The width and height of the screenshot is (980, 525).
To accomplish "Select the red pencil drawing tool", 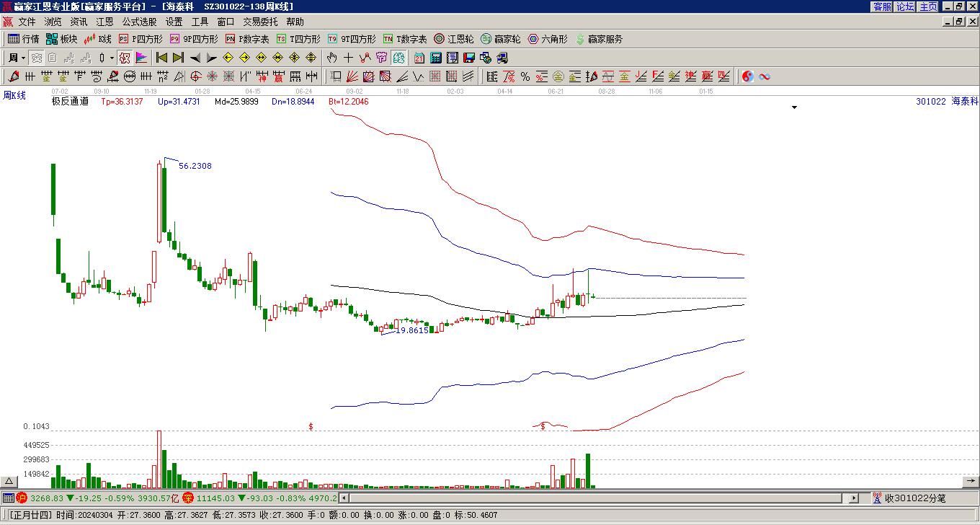I will (x=14, y=76).
